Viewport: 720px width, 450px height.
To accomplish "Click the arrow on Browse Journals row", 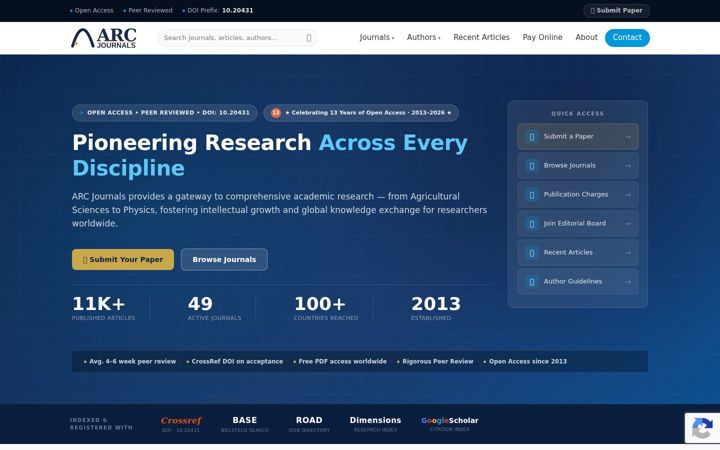I will pyautogui.click(x=628, y=166).
